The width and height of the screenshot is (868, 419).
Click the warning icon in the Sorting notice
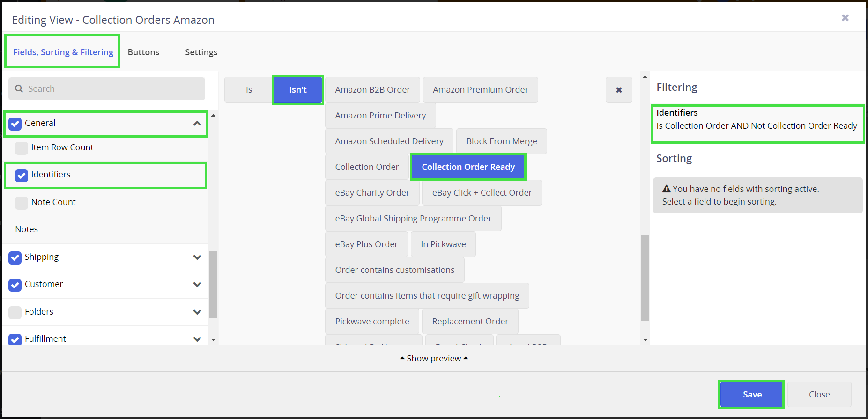pyautogui.click(x=666, y=189)
